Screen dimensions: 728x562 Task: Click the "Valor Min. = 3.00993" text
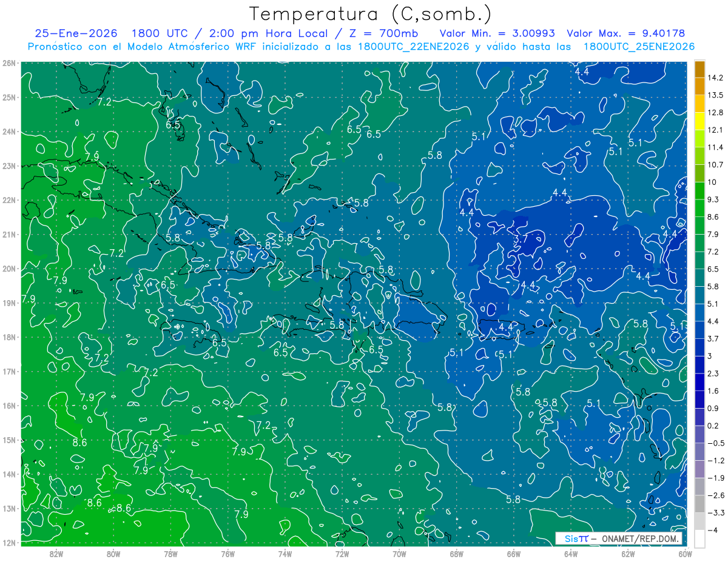497,33
